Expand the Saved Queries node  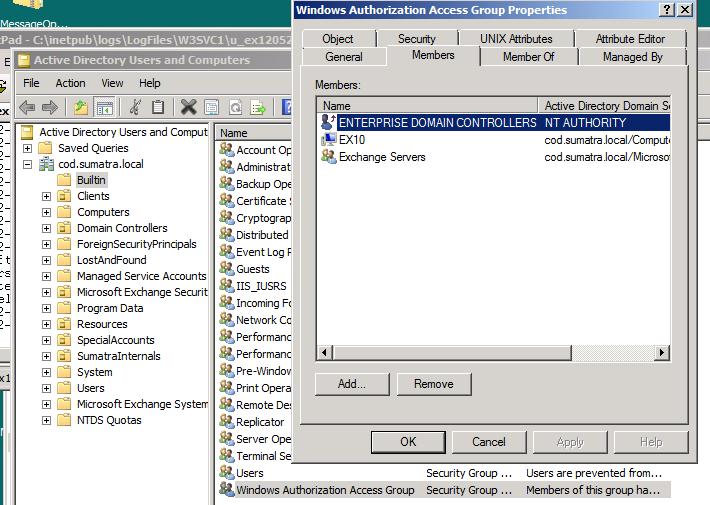pos(27,148)
